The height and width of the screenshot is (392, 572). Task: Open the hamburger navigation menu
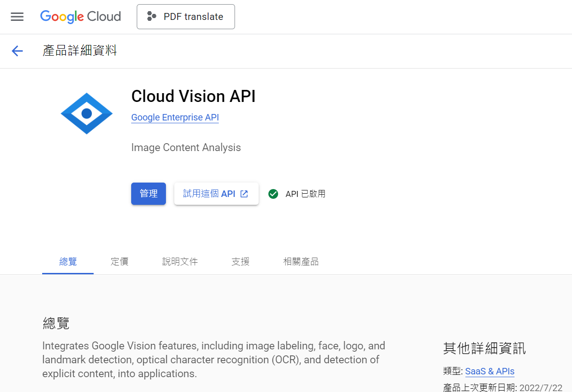coord(17,17)
